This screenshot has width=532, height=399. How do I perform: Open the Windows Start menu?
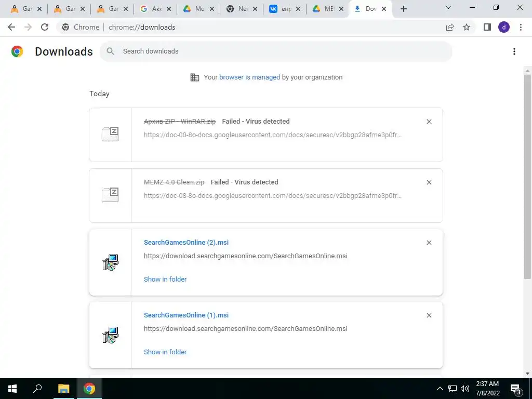pyautogui.click(x=12, y=389)
